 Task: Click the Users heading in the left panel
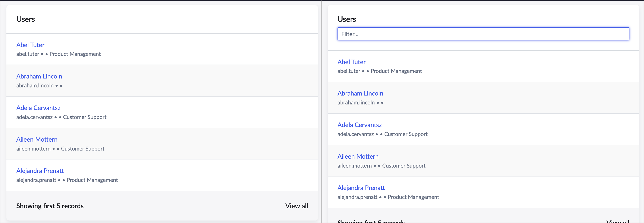(25, 19)
